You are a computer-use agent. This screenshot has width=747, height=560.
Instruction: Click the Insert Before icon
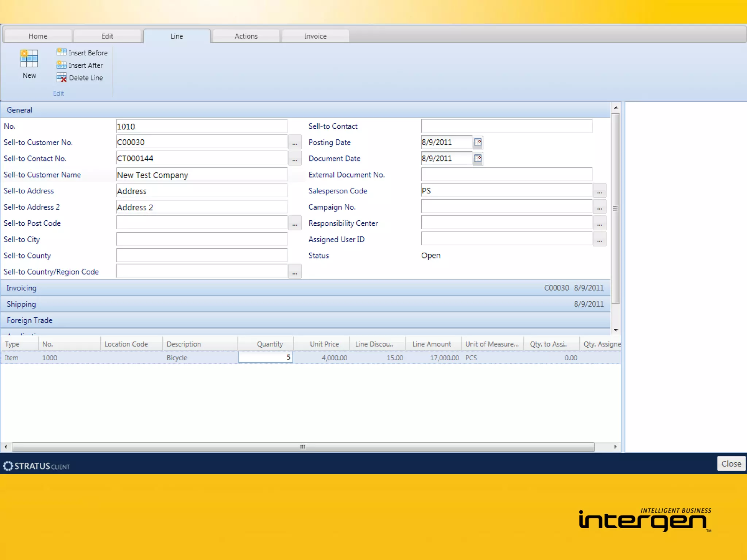(x=61, y=52)
